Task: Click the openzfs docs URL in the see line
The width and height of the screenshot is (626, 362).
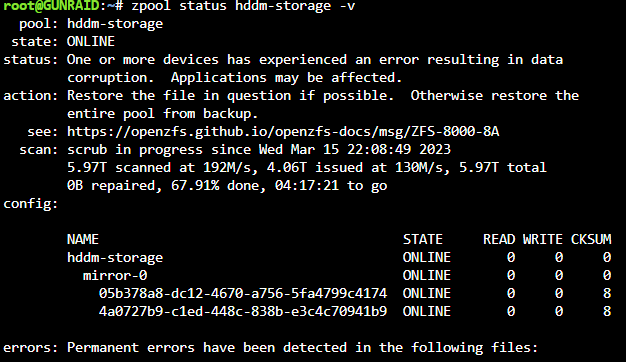Action: click(283, 132)
